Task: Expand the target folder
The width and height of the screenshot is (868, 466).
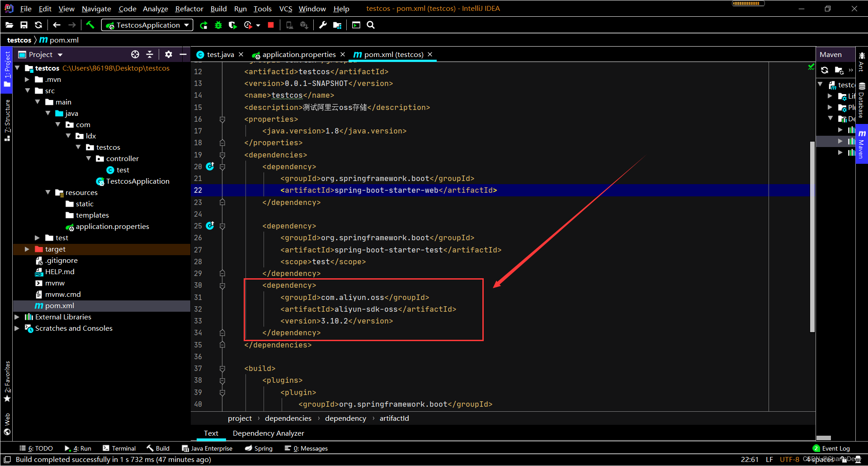Action: pos(27,249)
